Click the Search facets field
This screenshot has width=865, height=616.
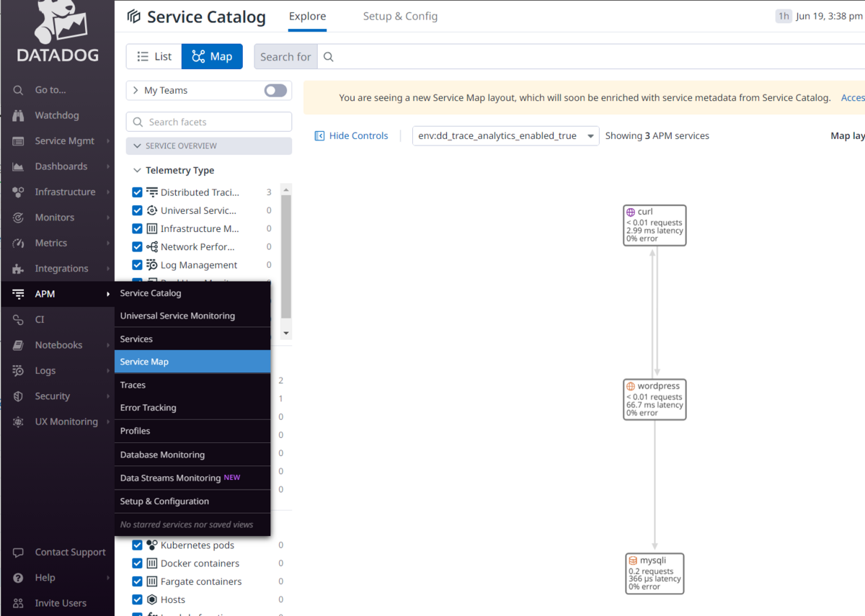pos(209,122)
